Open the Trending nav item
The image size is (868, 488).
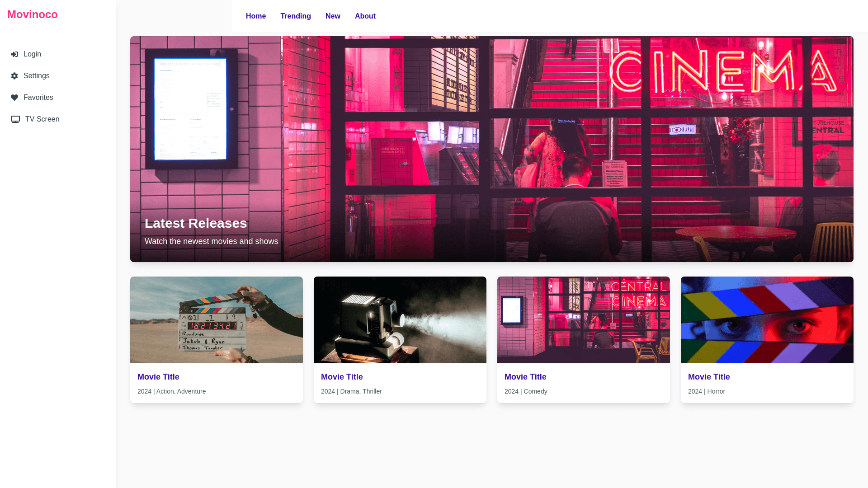pos(296,16)
